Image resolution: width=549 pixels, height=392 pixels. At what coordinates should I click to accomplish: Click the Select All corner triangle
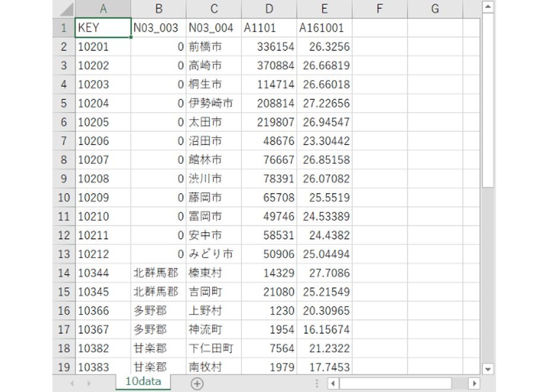click(67, 10)
